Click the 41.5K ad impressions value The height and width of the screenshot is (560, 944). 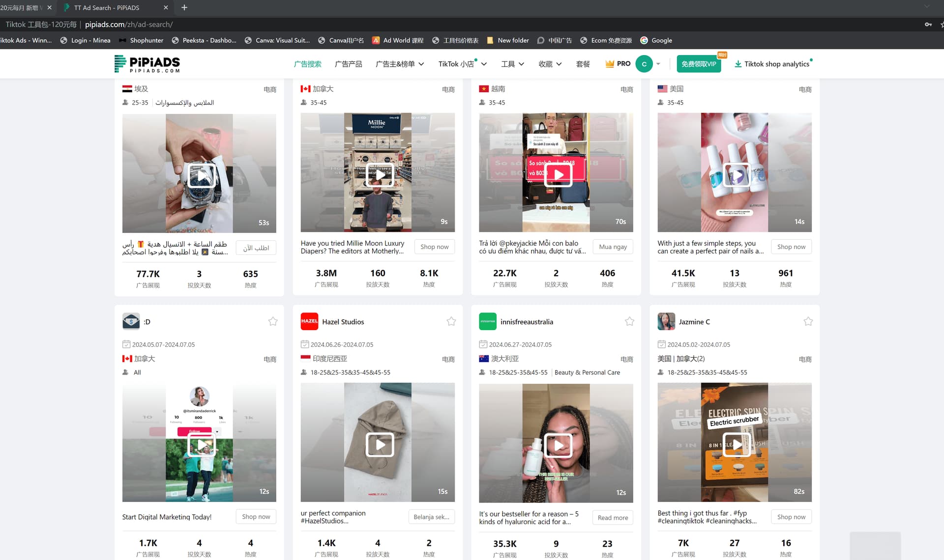pyautogui.click(x=683, y=273)
